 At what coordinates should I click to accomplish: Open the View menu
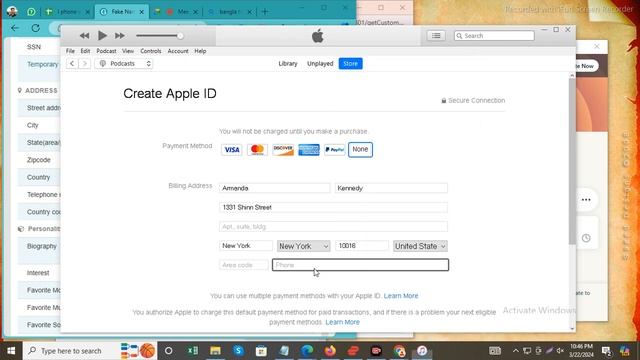[x=128, y=51]
